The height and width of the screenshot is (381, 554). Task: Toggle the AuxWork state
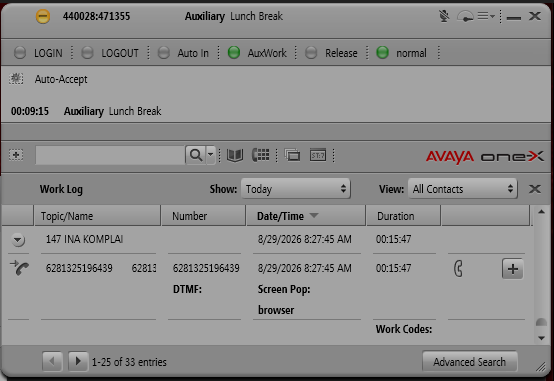click(257, 53)
